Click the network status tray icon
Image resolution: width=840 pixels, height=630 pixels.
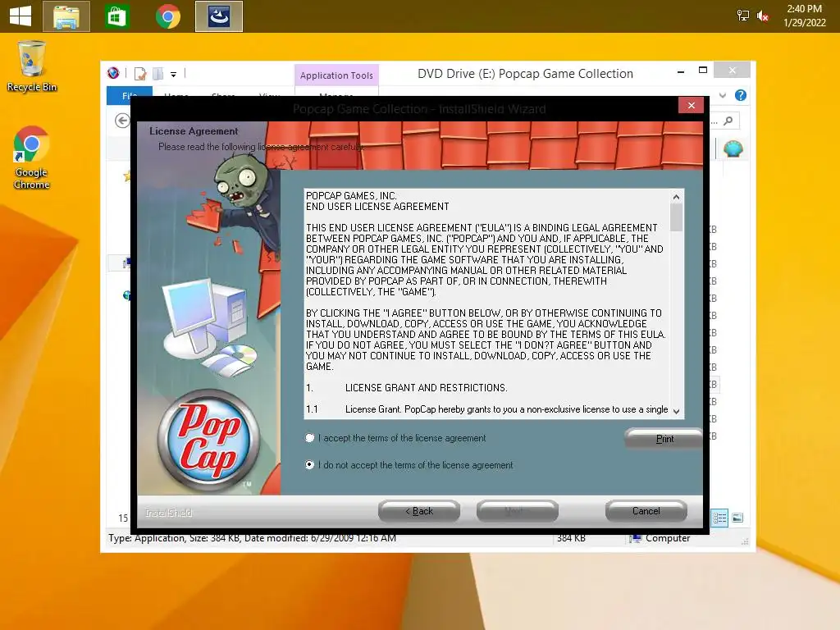742,16
